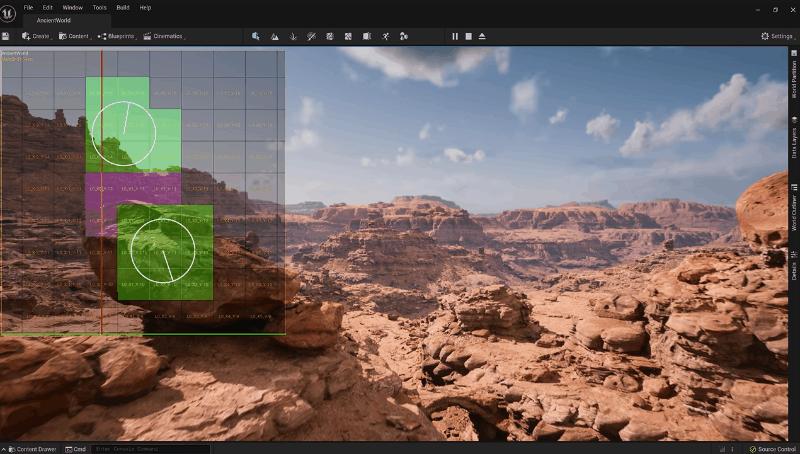
Task: Select the Landscape mode icon
Action: click(x=274, y=36)
